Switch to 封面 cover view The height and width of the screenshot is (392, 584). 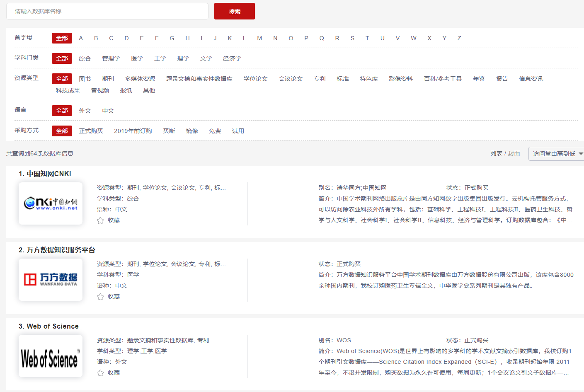point(514,153)
